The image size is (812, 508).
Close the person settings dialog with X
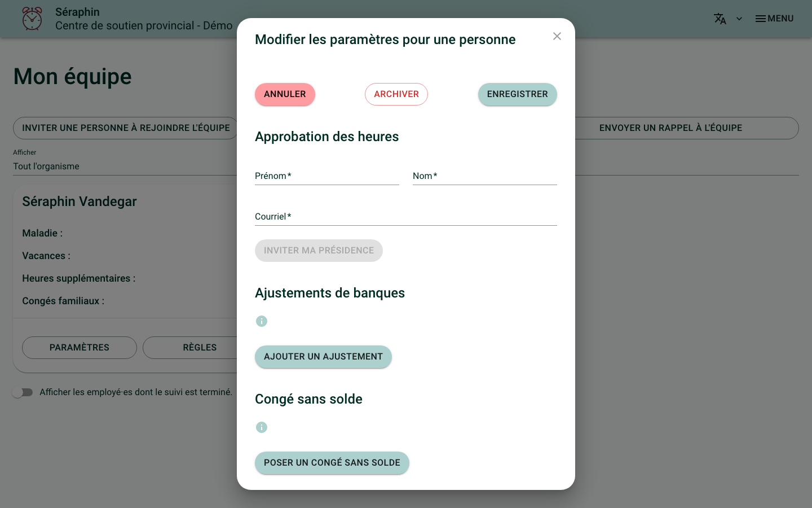pyautogui.click(x=557, y=36)
